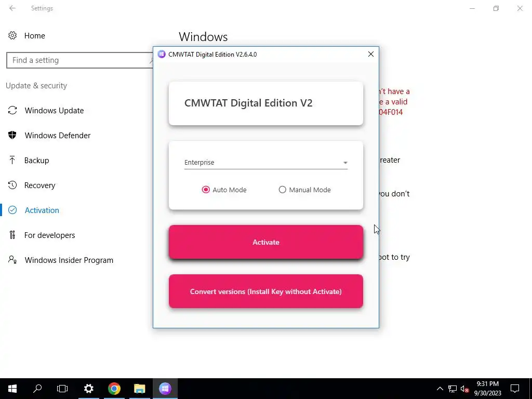Open the Backup settings page
This screenshot has width=532, height=399.
click(36, 161)
